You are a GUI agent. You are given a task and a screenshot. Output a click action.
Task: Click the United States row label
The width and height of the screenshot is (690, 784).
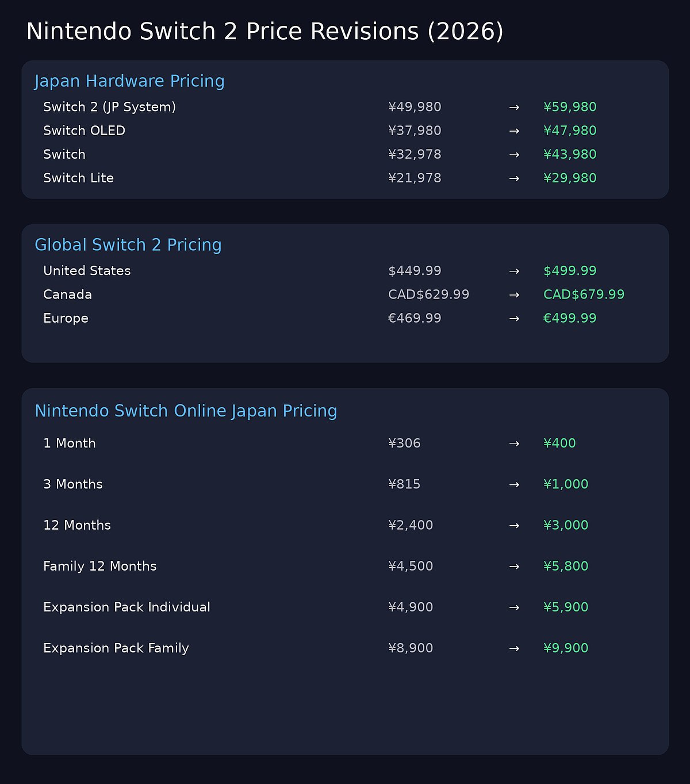pyautogui.click(x=87, y=270)
